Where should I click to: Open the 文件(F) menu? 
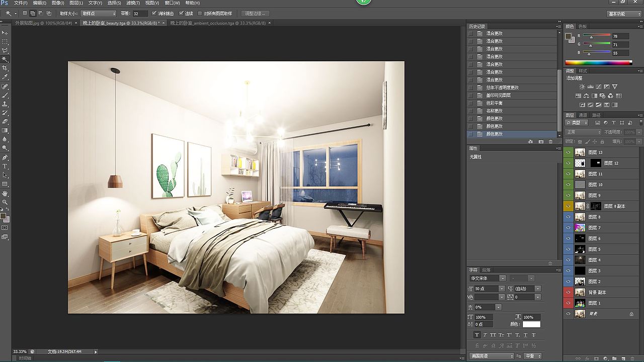click(x=21, y=3)
